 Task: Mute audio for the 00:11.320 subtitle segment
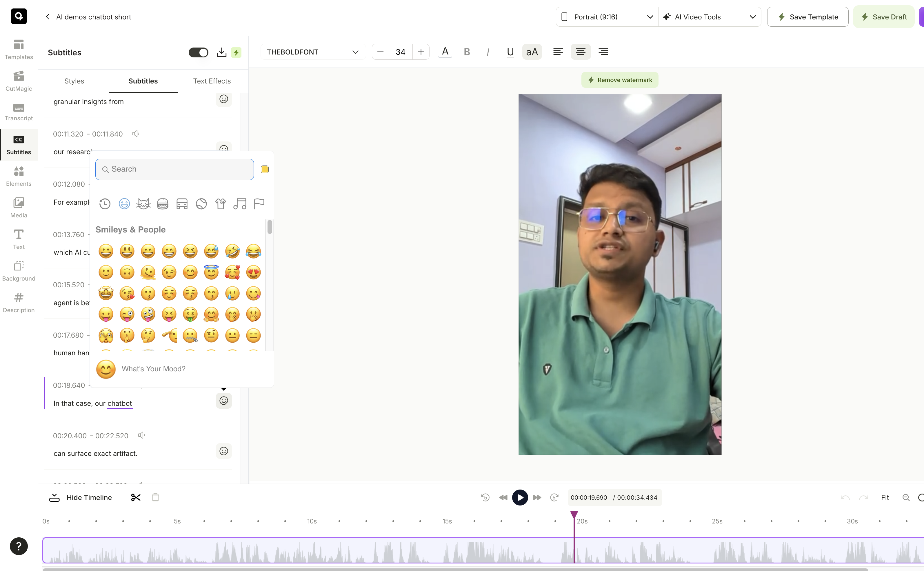click(136, 134)
